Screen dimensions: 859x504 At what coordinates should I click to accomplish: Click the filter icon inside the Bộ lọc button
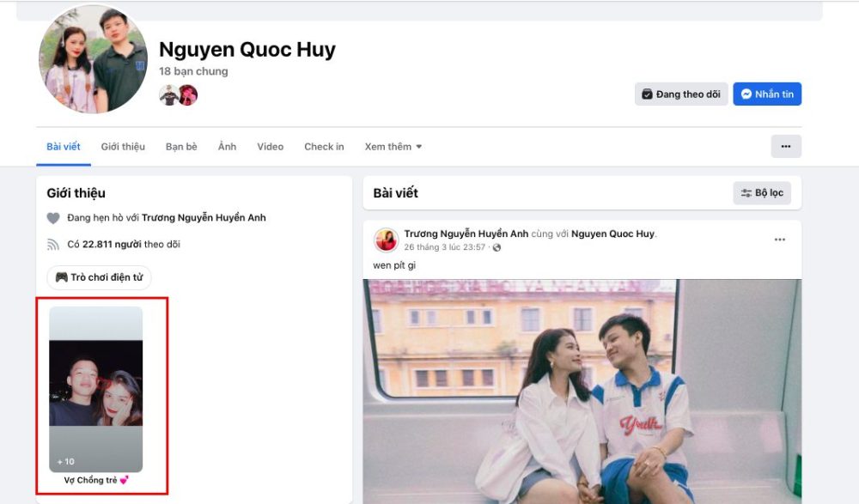(x=746, y=192)
